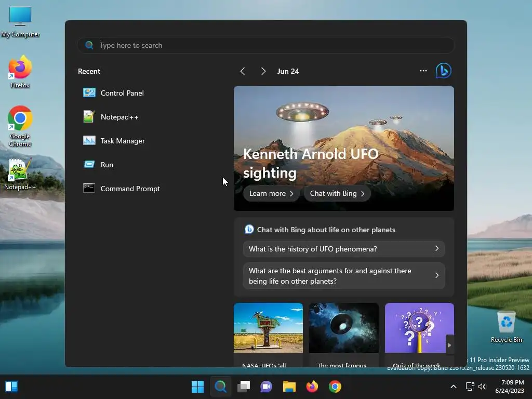Select the Notepad++ desktop shortcut

click(20, 174)
